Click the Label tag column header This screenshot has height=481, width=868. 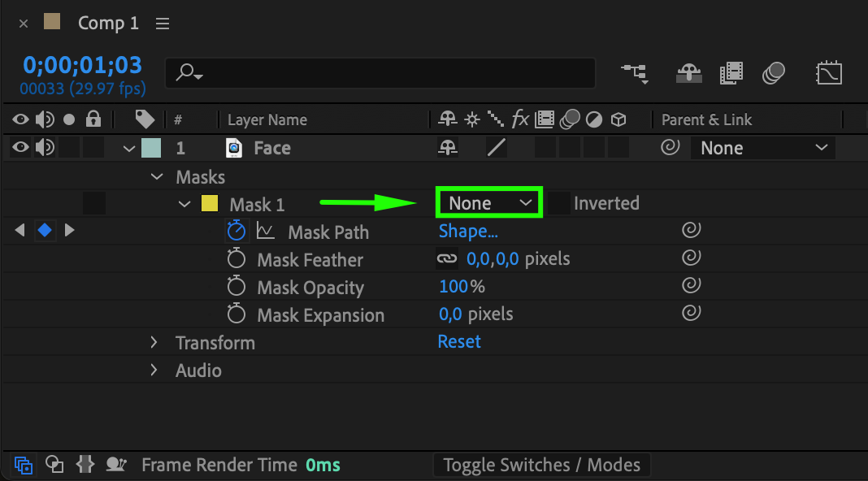coord(145,119)
